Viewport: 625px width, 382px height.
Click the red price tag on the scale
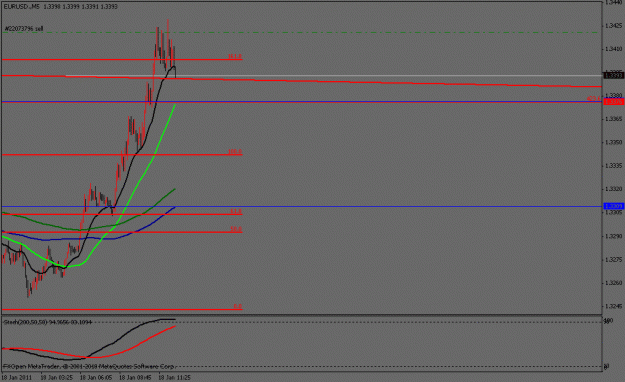click(x=614, y=102)
